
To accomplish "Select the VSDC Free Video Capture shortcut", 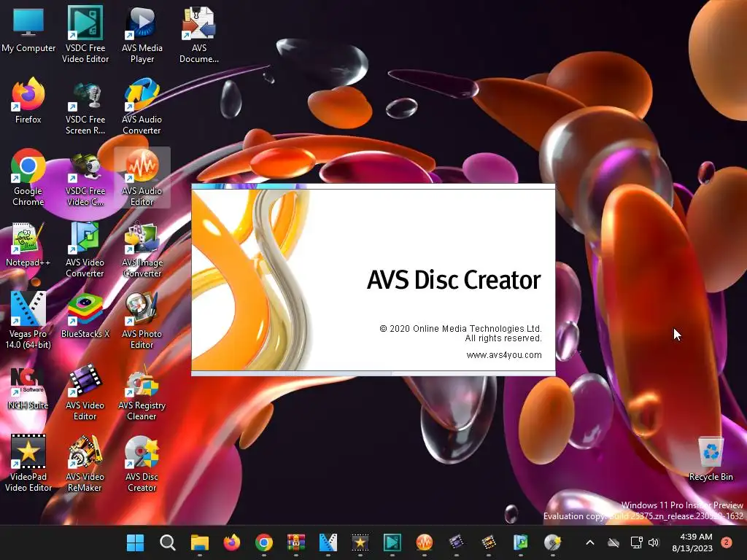I will pos(85,179).
